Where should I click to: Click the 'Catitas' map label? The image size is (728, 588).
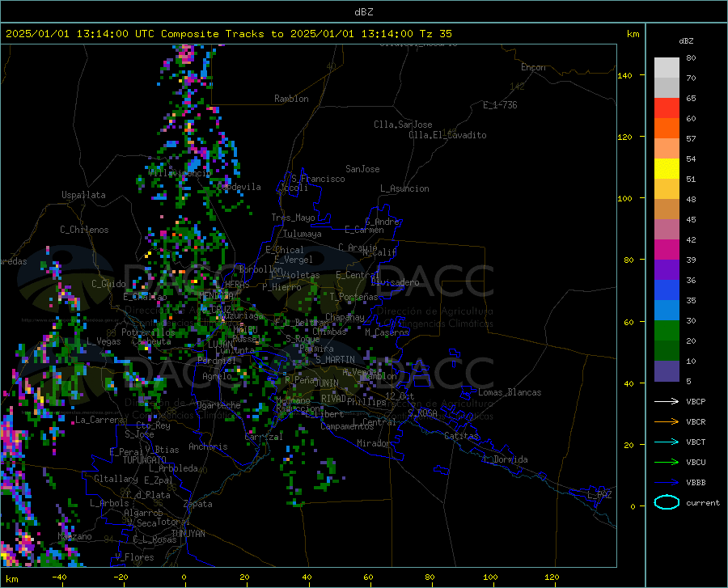coord(461,436)
